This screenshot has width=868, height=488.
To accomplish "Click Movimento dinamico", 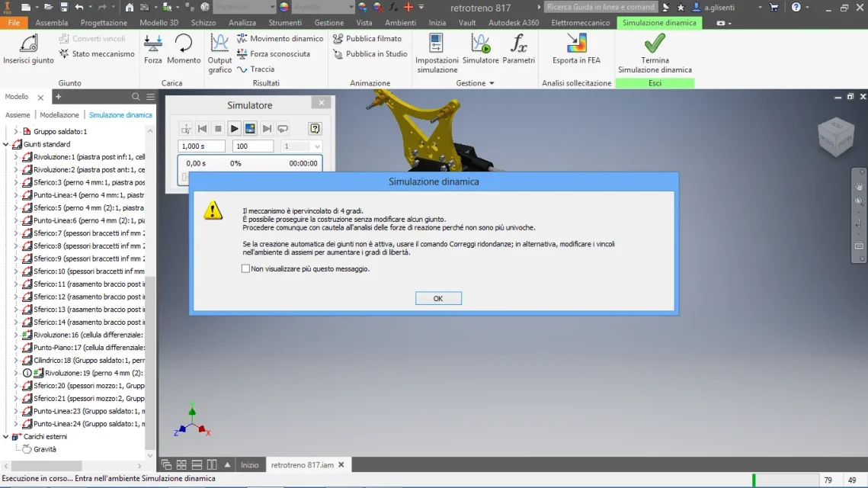I will pyautogui.click(x=280, y=38).
